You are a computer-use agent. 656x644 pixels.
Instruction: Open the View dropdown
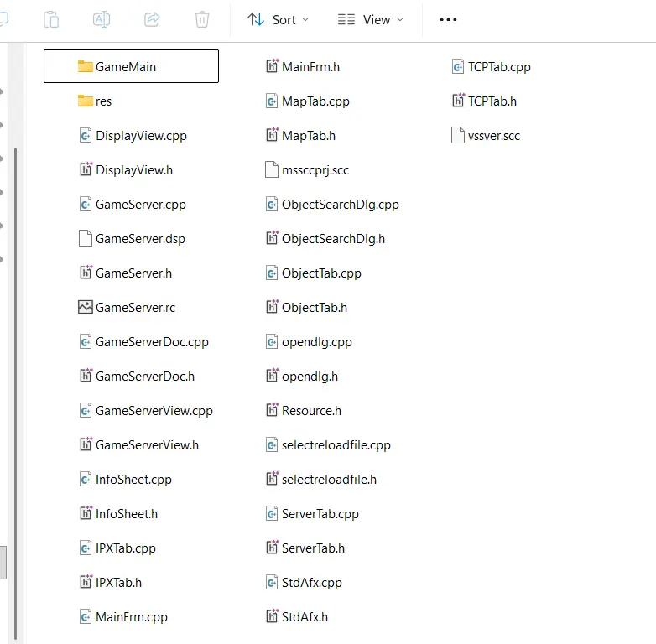pyautogui.click(x=371, y=19)
